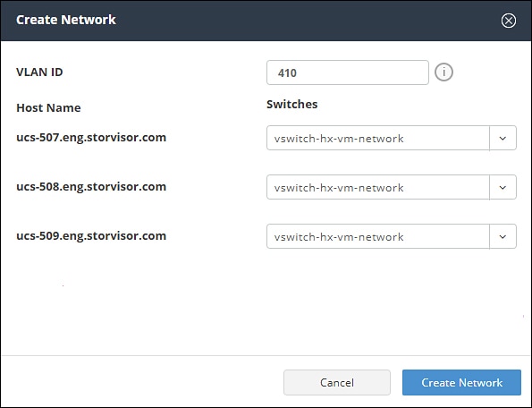The width and height of the screenshot is (532, 408).
Task: Expand the switch dropdown arrow for ucs-509
Action: point(502,236)
